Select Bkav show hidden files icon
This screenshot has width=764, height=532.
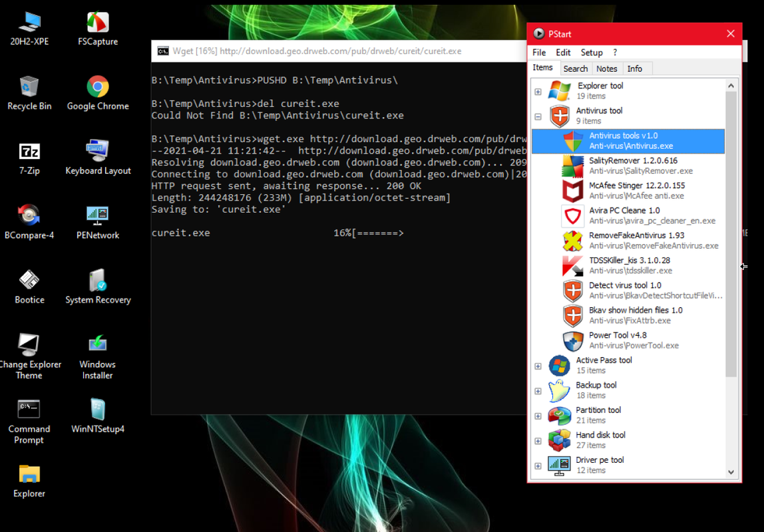572,315
